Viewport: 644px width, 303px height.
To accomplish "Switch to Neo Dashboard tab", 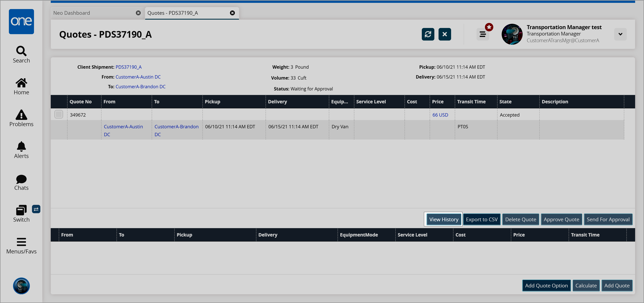I will pyautogui.click(x=71, y=13).
